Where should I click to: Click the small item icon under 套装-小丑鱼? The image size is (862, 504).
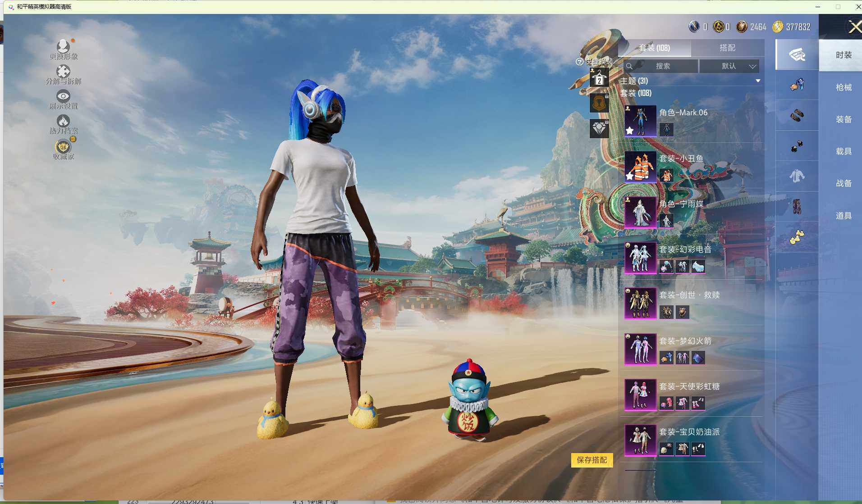pos(666,175)
